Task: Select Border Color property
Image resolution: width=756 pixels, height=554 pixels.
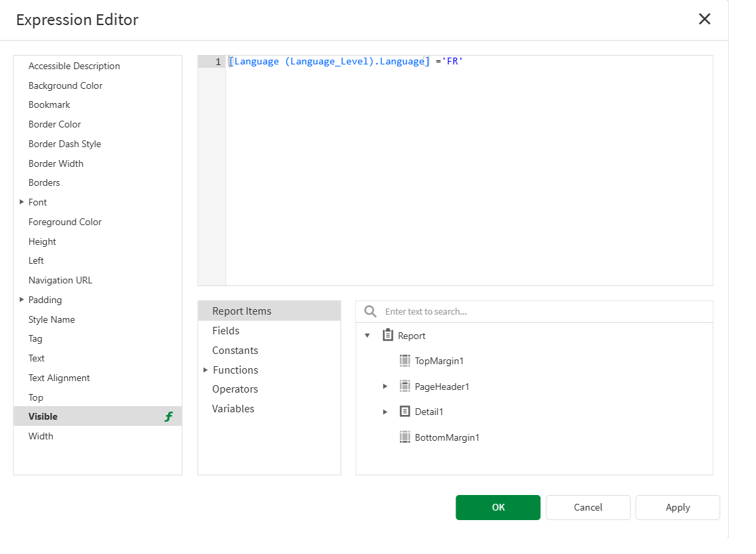Action: click(54, 124)
